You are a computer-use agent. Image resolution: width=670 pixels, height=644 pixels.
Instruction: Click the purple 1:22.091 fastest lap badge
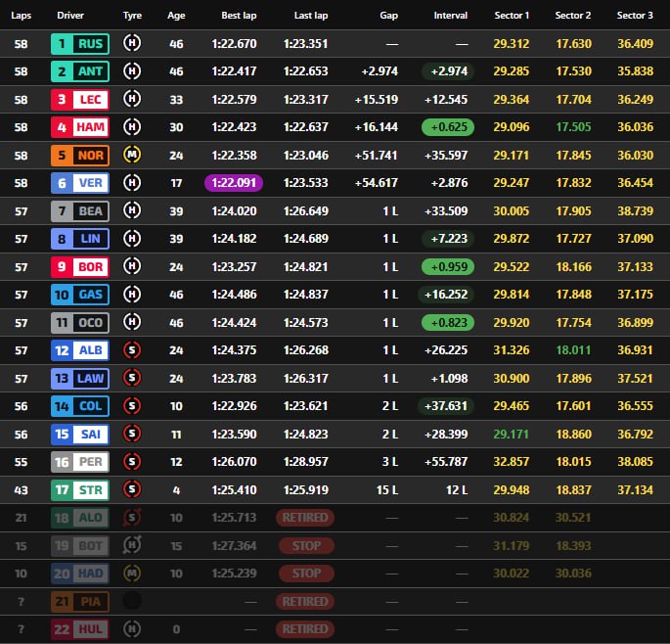click(234, 183)
